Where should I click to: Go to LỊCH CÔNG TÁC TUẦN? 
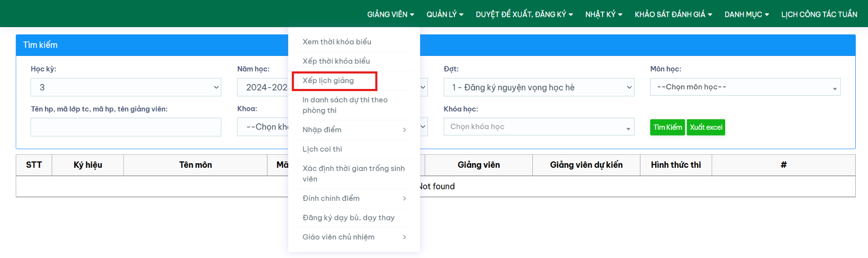pos(819,14)
